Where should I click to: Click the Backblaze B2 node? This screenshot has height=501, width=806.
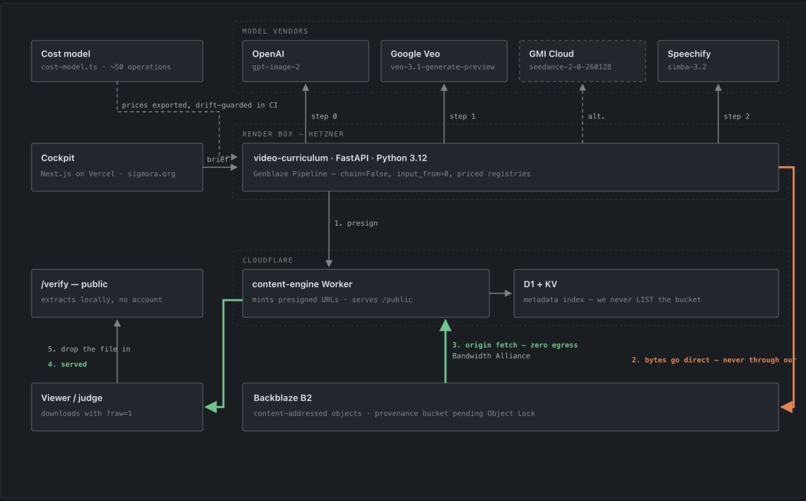tap(510, 407)
